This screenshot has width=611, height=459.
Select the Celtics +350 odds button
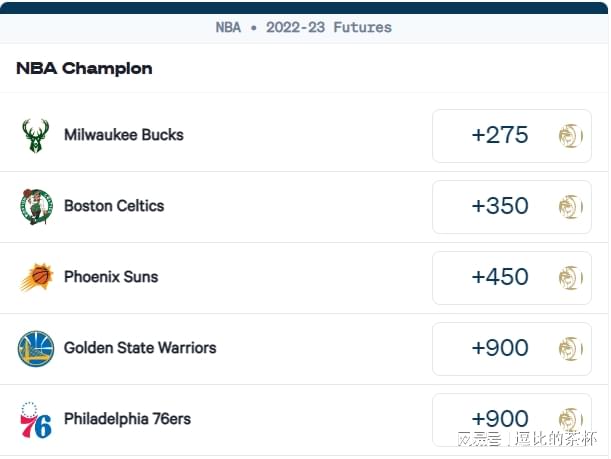point(512,207)
